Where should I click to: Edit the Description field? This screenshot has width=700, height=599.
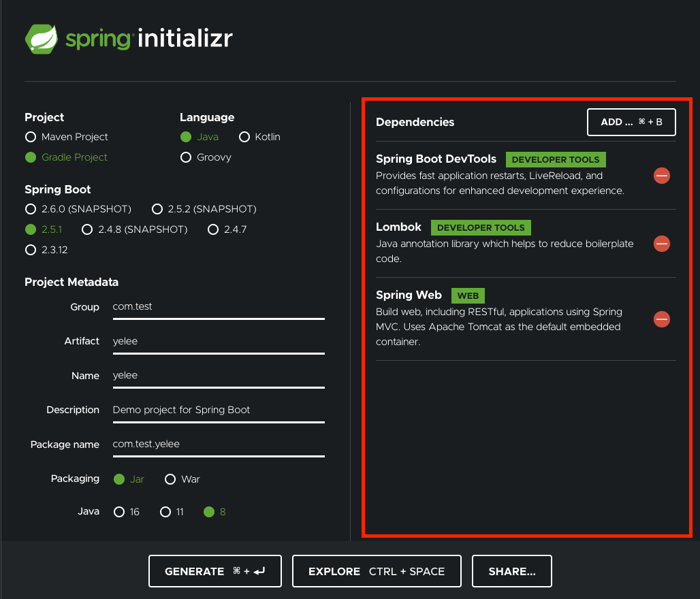(x=219, y=410)
